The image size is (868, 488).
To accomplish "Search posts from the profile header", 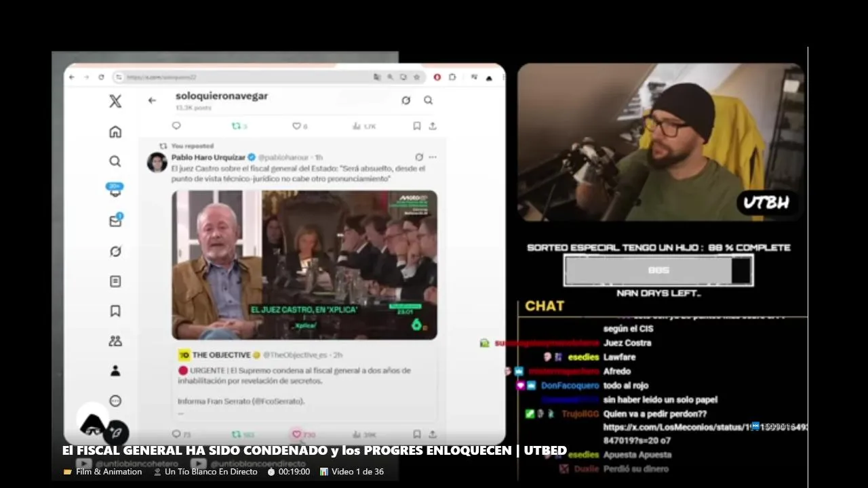I will pyautogui.click(x=428, y=100).
